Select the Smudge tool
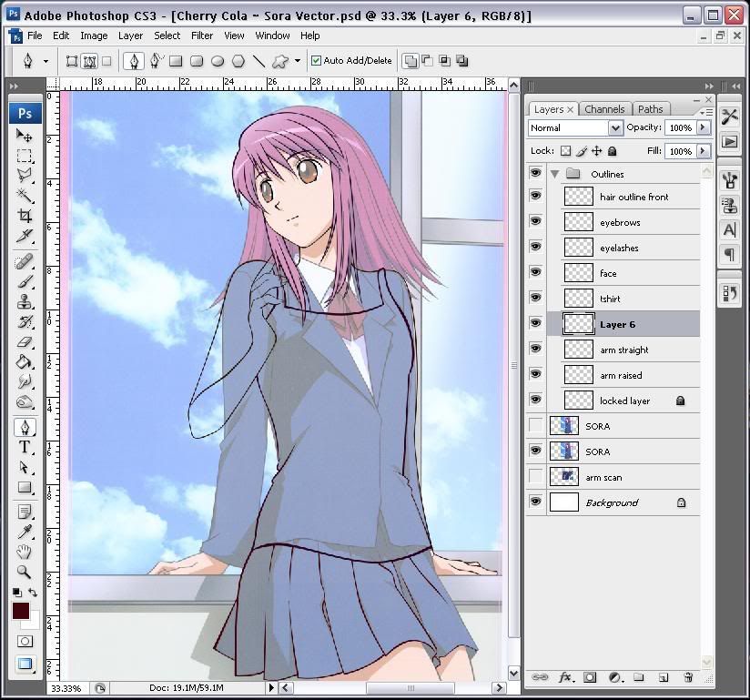Screen dimensions: 750x700 [x=25, y=381]
